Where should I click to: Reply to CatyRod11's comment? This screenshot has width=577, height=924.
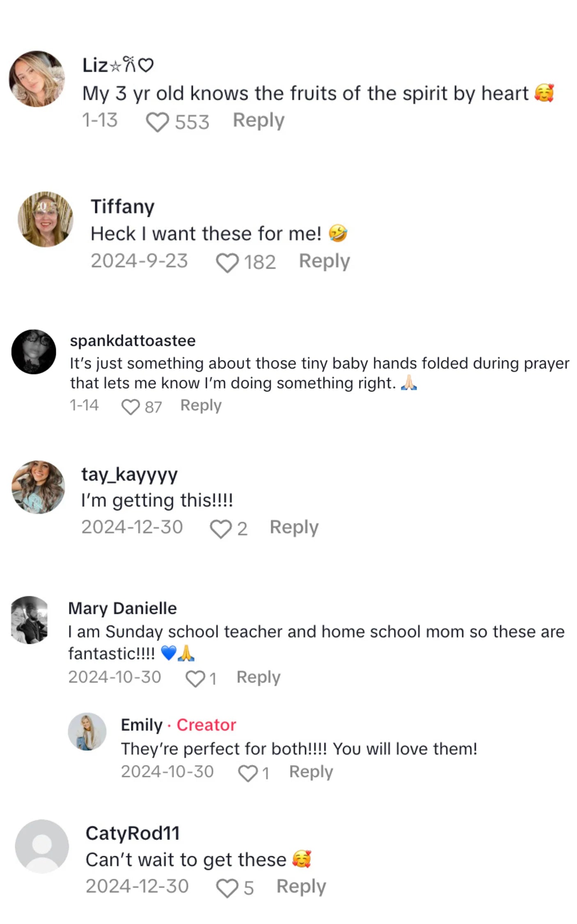click(301, 886)
